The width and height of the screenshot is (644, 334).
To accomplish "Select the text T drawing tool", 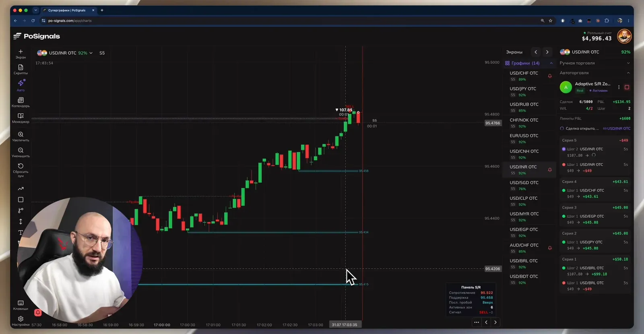I will [21, 233].
